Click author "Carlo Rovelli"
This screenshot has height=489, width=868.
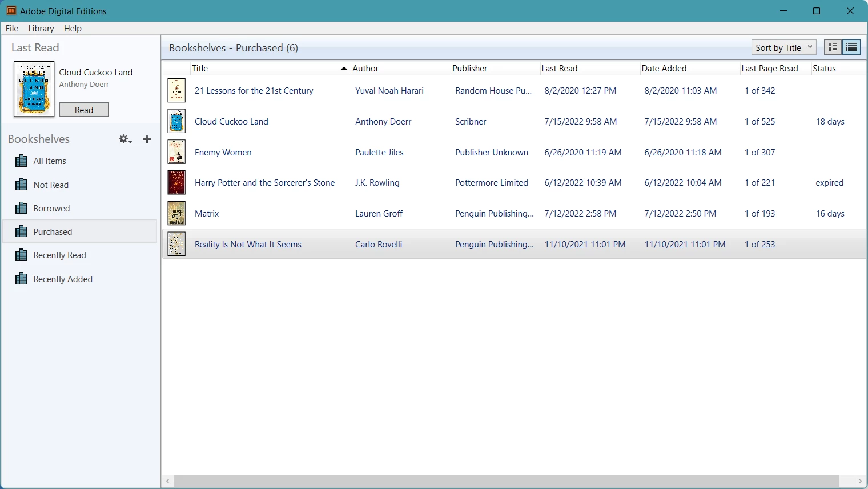(379, 244)
